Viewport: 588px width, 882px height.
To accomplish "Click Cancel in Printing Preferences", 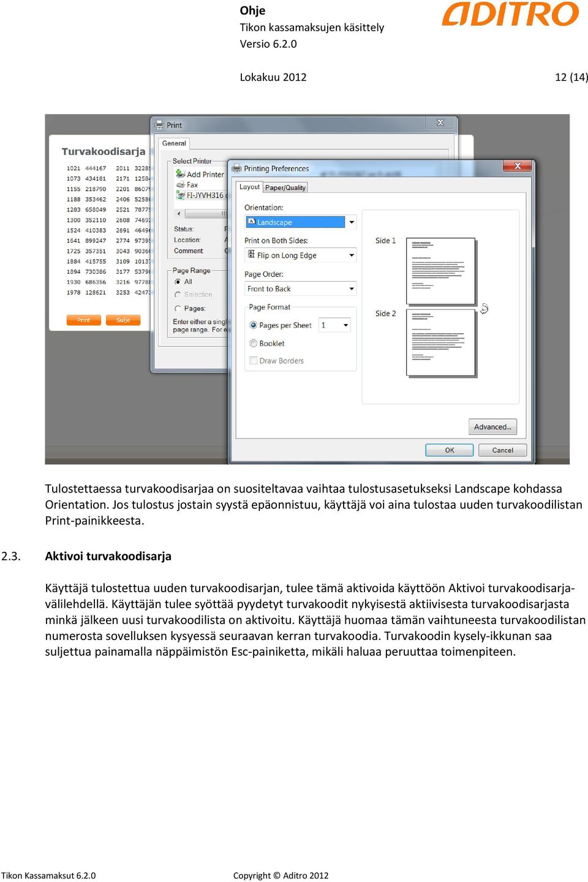I will (x=503, y=450).
